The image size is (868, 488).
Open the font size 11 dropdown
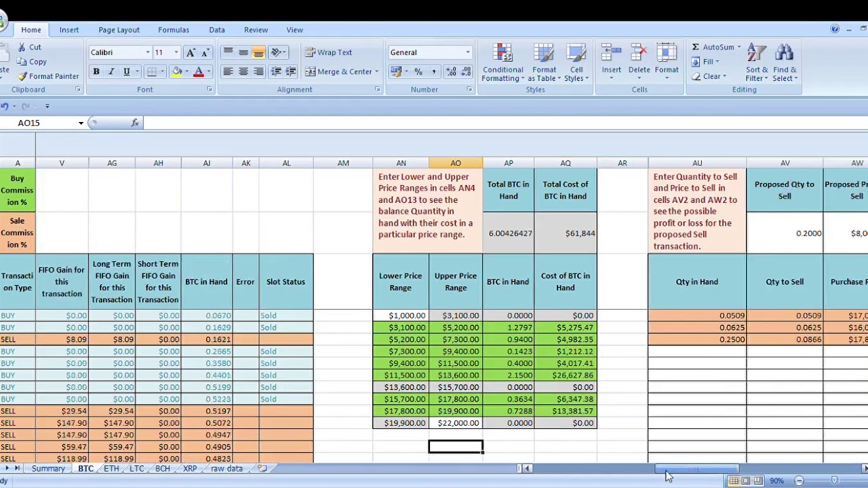176,52
